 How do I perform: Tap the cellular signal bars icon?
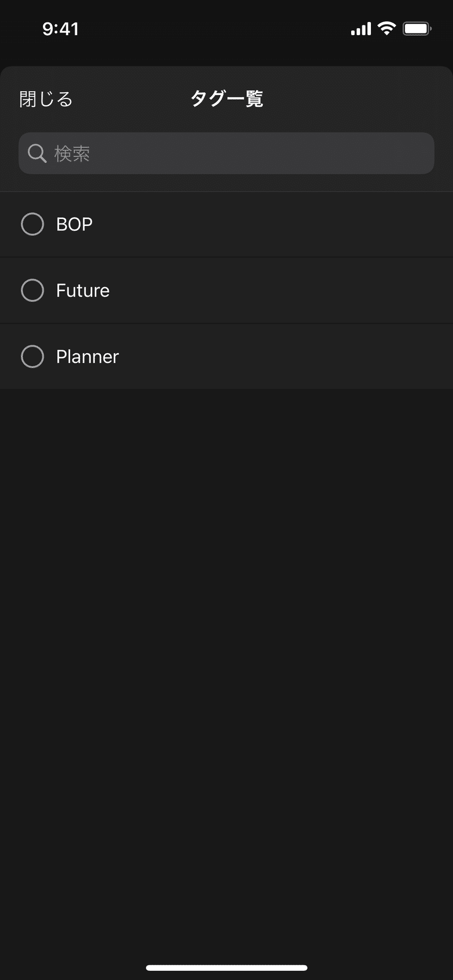point(361,28)
